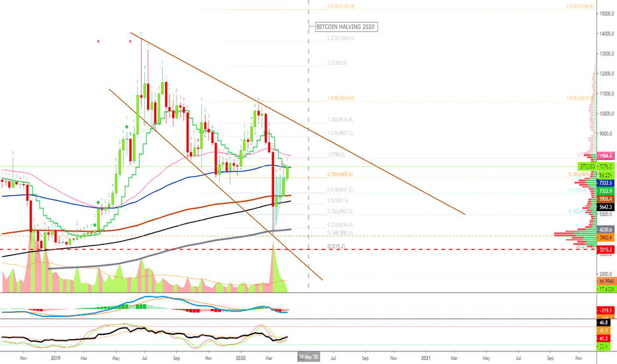Click the brown 5926.4 moving average tag

606,199
